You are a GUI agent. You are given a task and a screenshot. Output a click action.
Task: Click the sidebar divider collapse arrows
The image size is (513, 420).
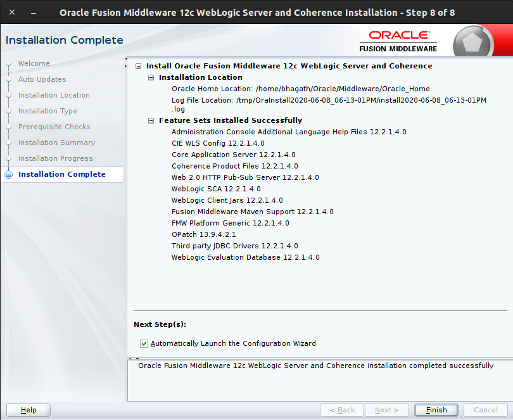pyautogui.click(x=126, y=63)
